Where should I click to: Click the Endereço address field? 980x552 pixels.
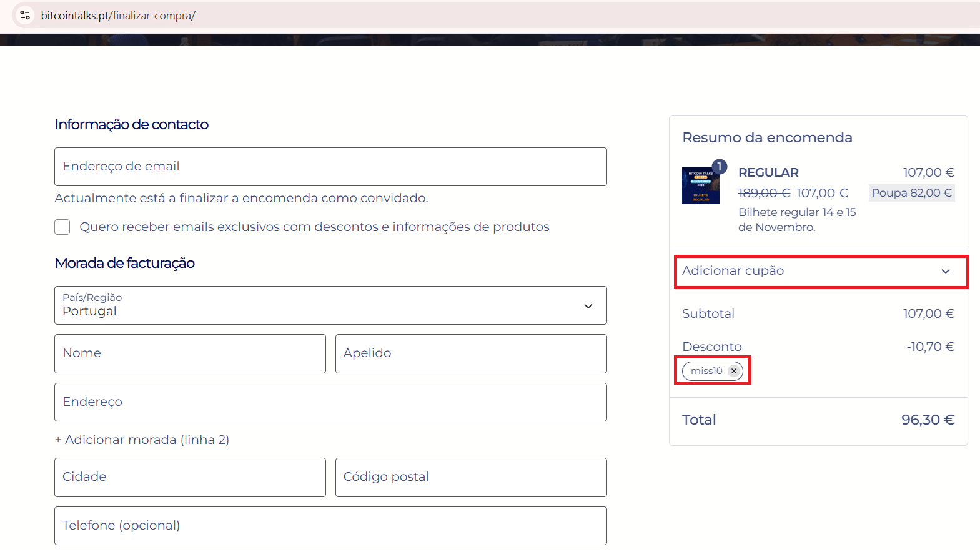(330, 402)
